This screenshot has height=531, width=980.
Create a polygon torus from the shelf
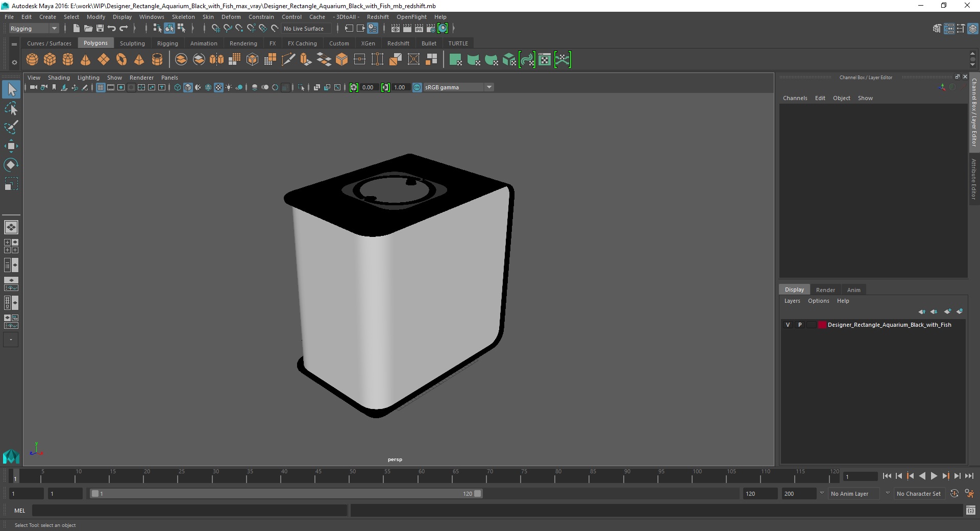[x=121, y=60]
